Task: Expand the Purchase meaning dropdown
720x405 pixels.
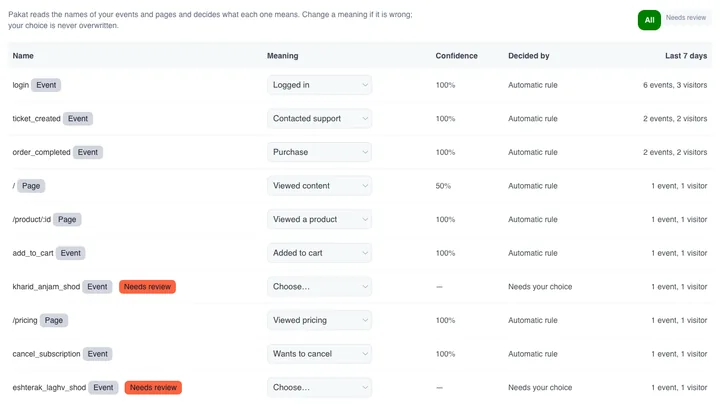Action: click(319, 152)
